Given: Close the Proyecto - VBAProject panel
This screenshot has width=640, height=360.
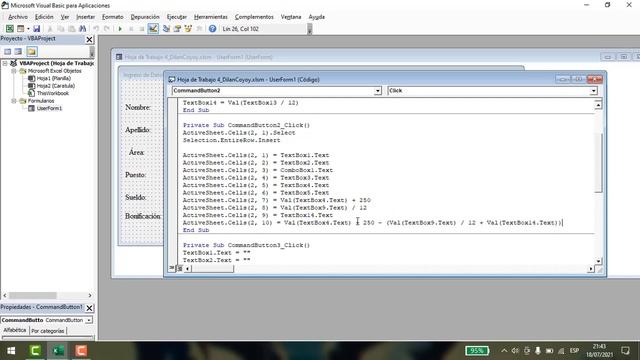Looking at the screenshot, I should click(89, 39).
